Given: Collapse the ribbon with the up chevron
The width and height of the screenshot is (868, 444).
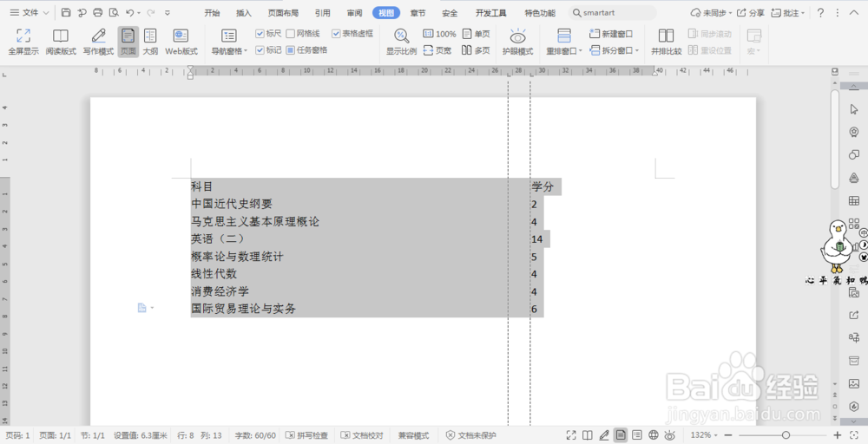Looking at the screenshot, I should [854, 12].
